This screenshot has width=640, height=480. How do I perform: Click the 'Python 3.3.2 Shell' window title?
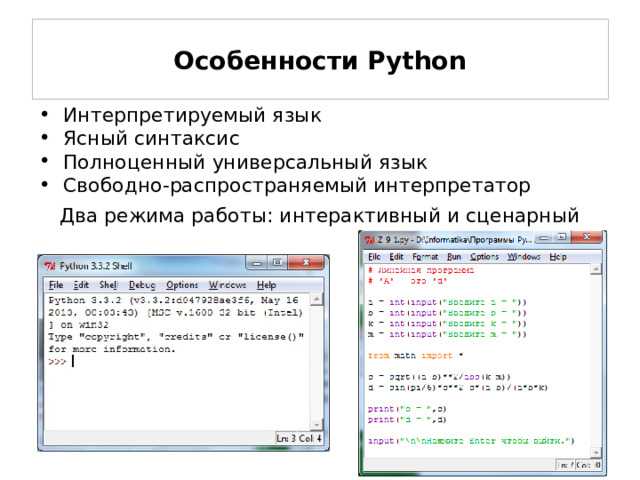(96, 266)
